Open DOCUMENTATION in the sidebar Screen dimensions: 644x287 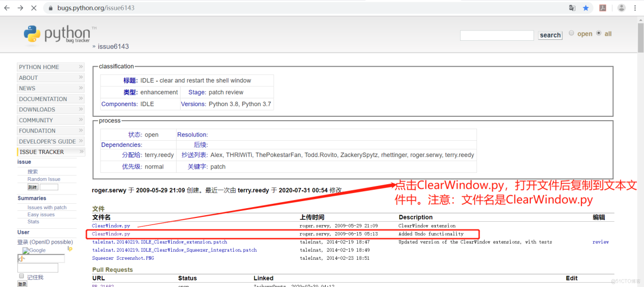pos(51,99)
